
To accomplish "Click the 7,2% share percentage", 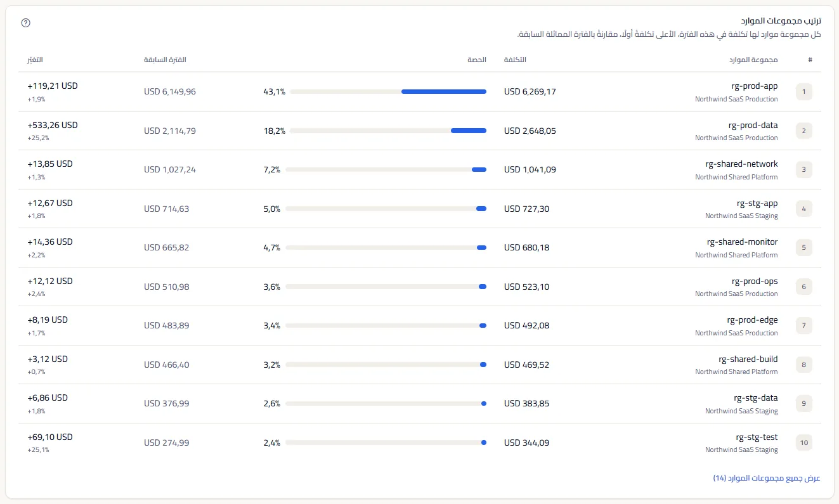I will pos(272,169).
